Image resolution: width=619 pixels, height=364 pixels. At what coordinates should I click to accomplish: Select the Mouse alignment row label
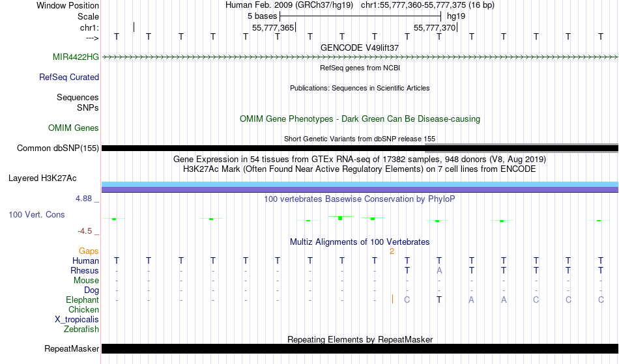[86, 281]
